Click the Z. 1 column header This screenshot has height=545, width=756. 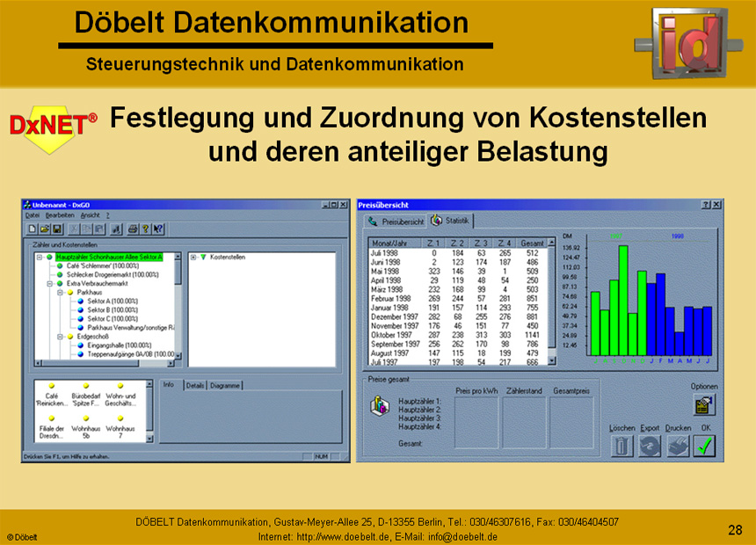[x=433, y=243]
